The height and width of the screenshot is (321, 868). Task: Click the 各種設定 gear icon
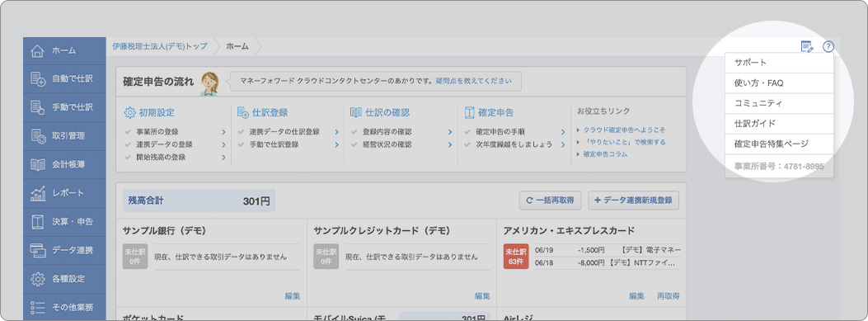point(38,279)
